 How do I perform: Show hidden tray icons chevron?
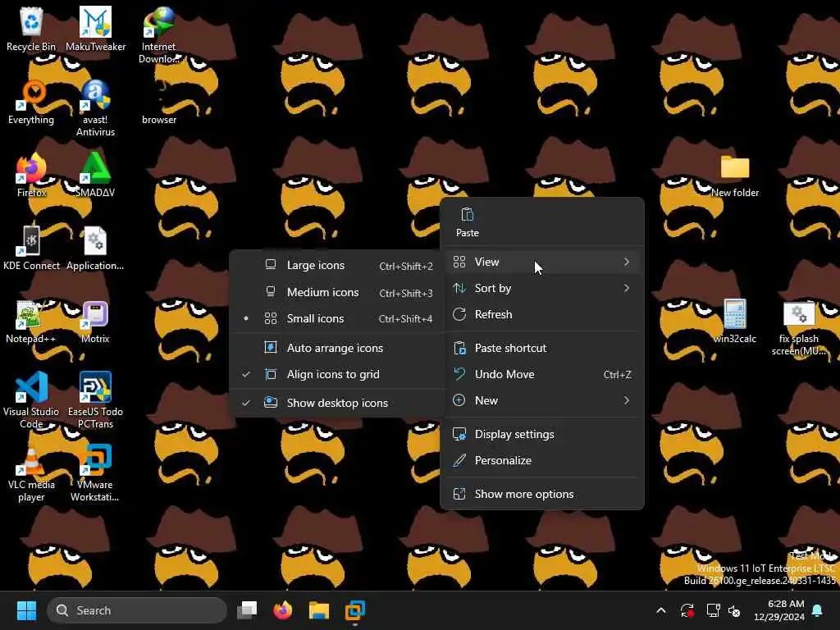coord(661,610)
